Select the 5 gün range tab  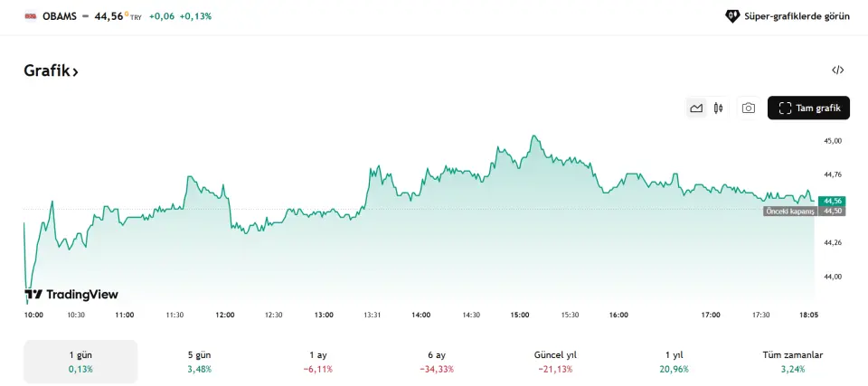pos(197,362)
